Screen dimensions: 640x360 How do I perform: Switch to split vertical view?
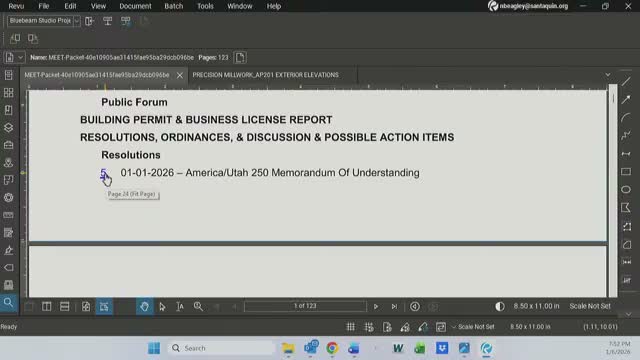point(47,307)
